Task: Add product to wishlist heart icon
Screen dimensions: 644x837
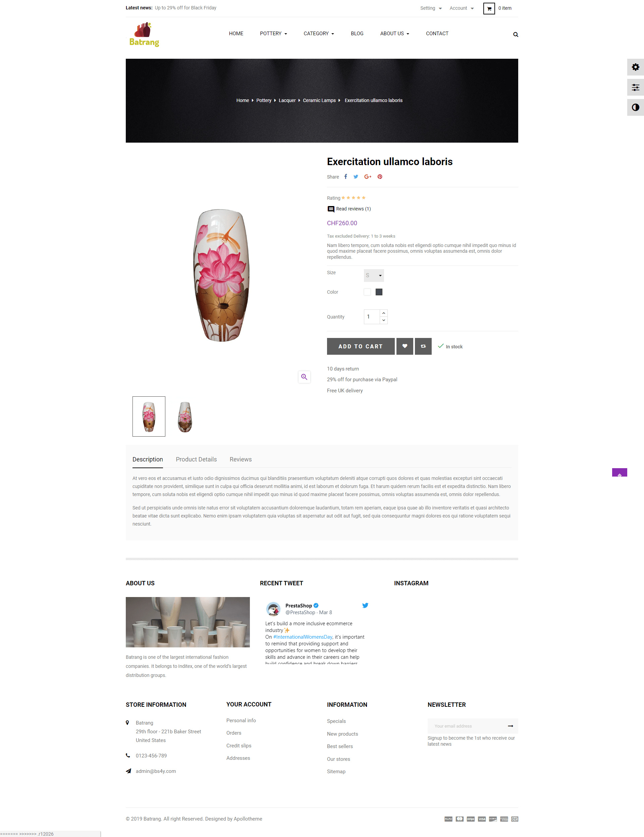Action: tap(405, 346)
